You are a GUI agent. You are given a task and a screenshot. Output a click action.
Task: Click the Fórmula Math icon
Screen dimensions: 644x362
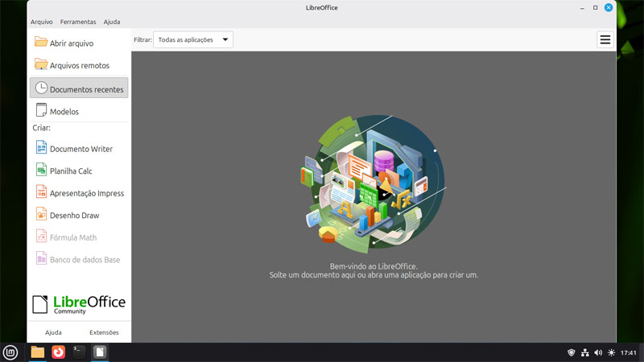coord(41,237)
